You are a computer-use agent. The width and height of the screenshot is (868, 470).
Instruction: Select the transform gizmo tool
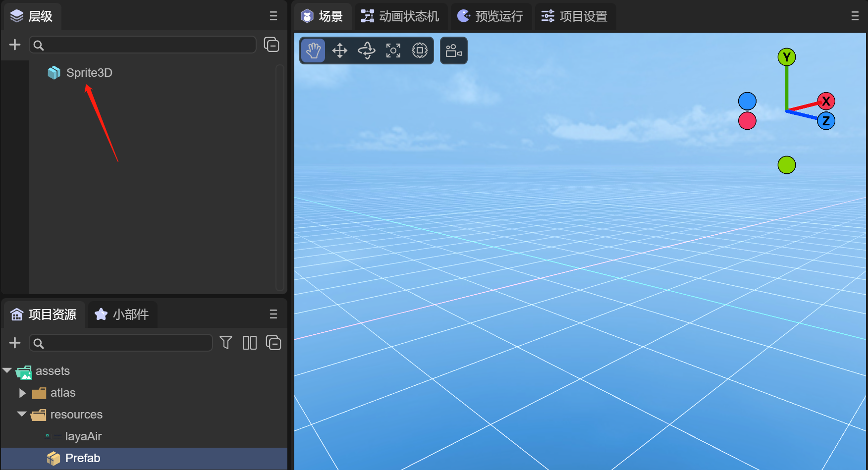420,51
